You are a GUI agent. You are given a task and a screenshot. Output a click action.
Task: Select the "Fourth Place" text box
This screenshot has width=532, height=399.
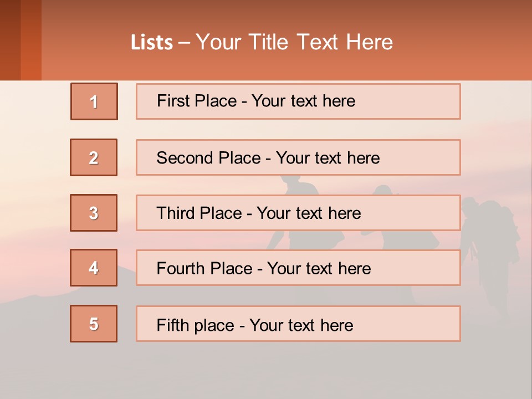(298, 268)
